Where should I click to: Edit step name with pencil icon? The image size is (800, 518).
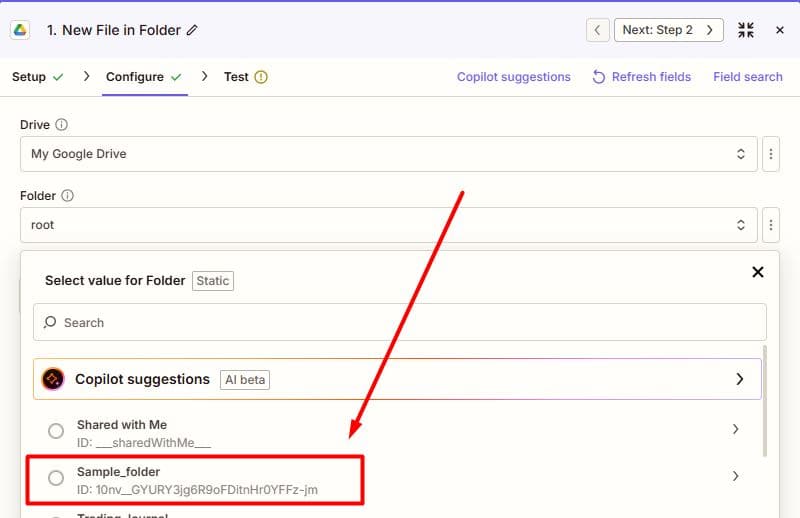(192, 30)
